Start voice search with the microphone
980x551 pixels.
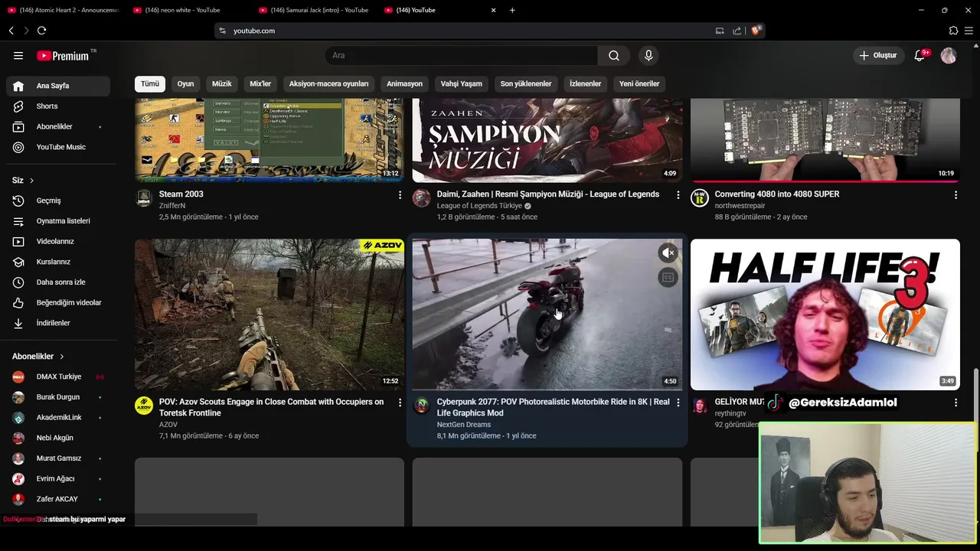(648, 55)
